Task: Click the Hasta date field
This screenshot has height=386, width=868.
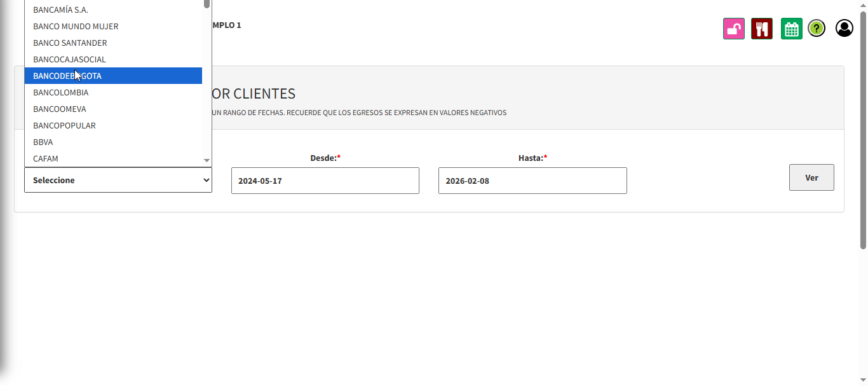Action: [532, 181]
